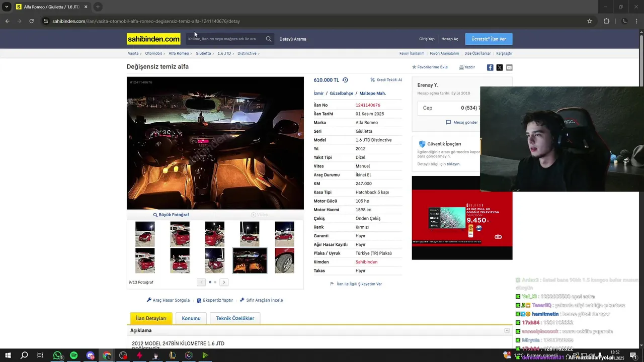Share the listing on X
Image resolution: width=644 pixels, height=362 pixels.
[500, 67]
